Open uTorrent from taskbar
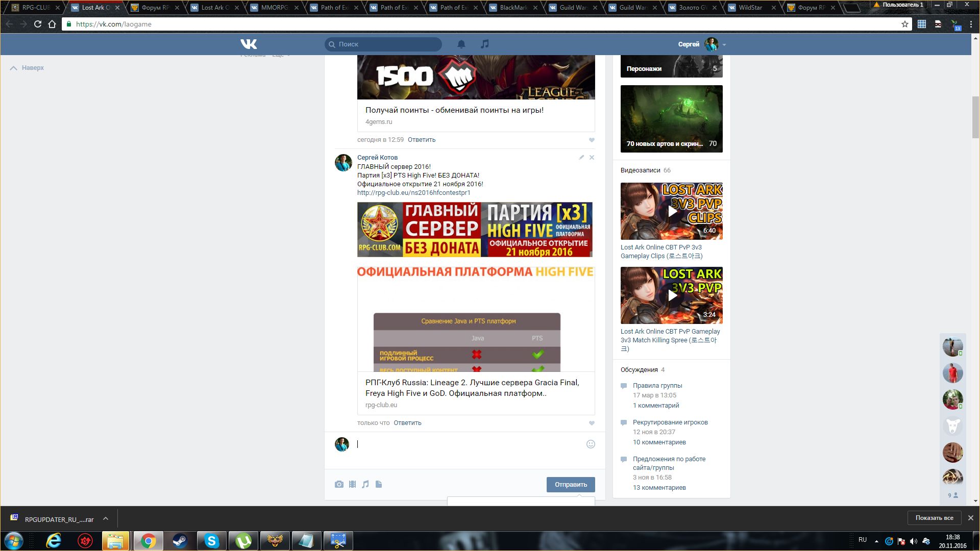980x551 pixels. [243, 541]
